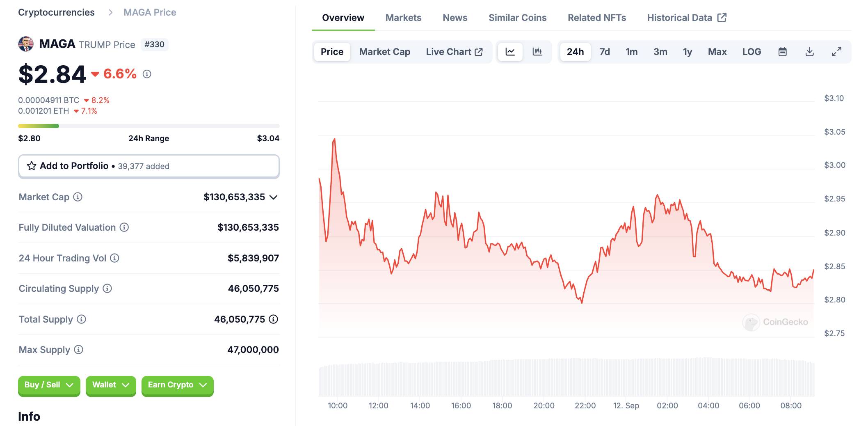
Task: Expand the chart to fullscreen
Action: point(836,52)
